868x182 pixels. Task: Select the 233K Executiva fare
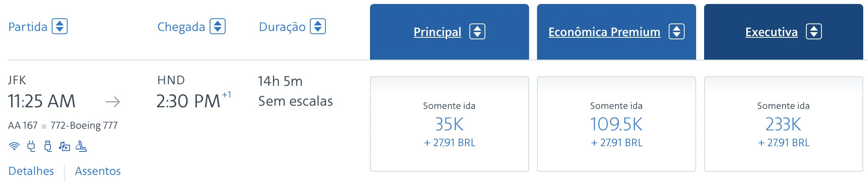tap(784, 124)
